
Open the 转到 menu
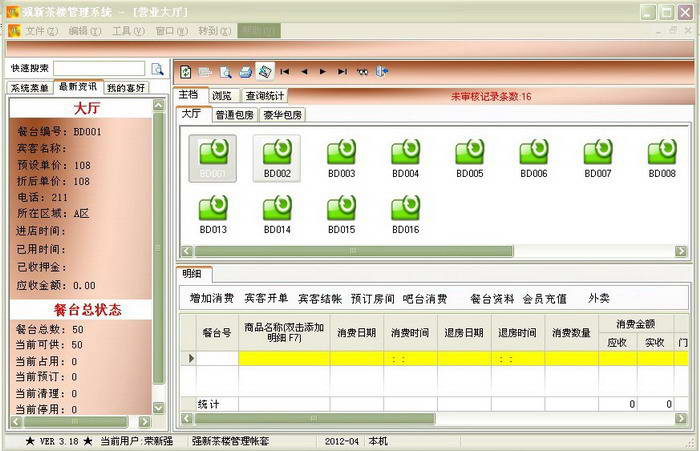(x=215, y=31)
